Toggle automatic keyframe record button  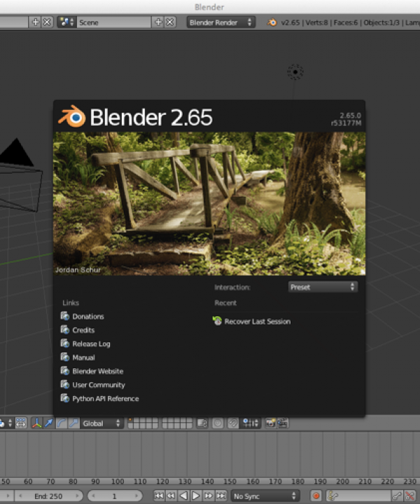pyautogui.click(x=316, y=496)
